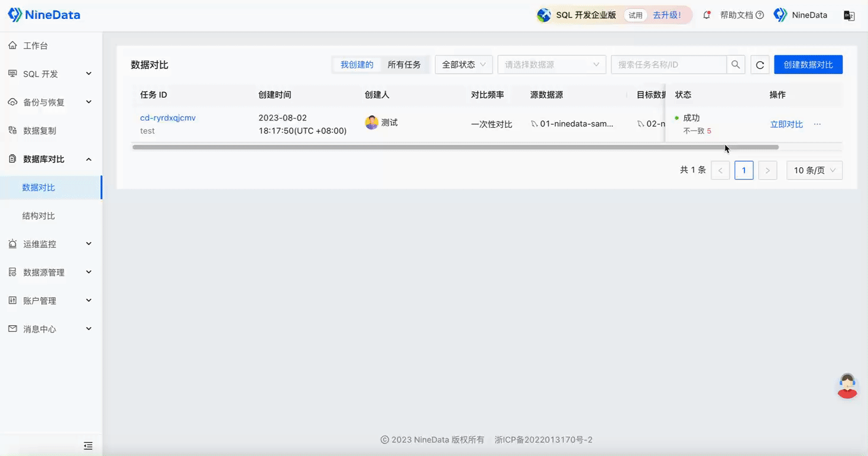Click the 源数据源 column header
The image size is (868, 456).
547,95
